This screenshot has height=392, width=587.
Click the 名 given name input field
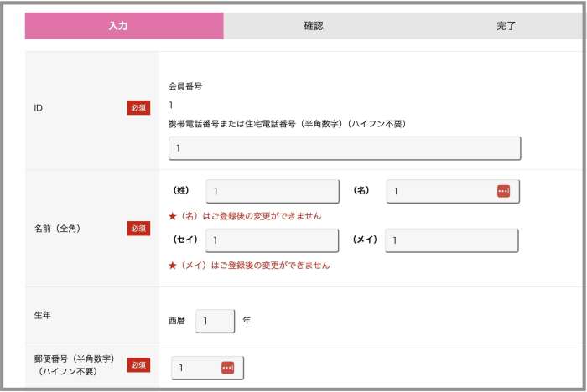[453, 191]
